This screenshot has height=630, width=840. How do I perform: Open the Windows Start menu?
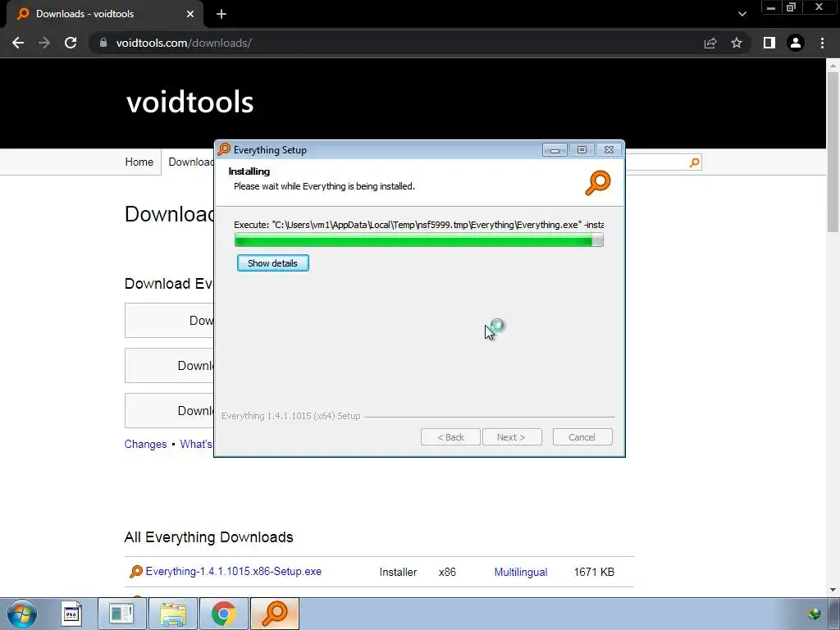click(22, 614)
